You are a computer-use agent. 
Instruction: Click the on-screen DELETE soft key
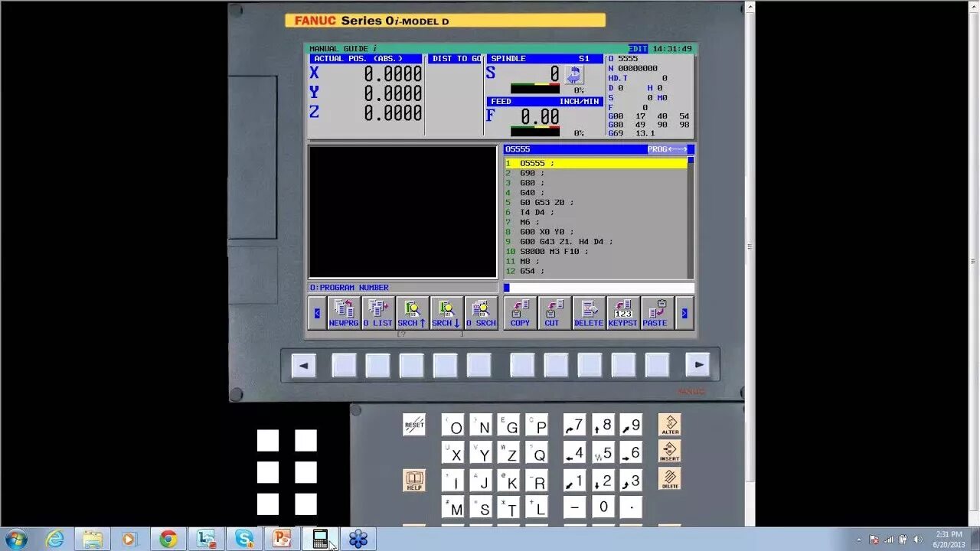coord(589,313)
